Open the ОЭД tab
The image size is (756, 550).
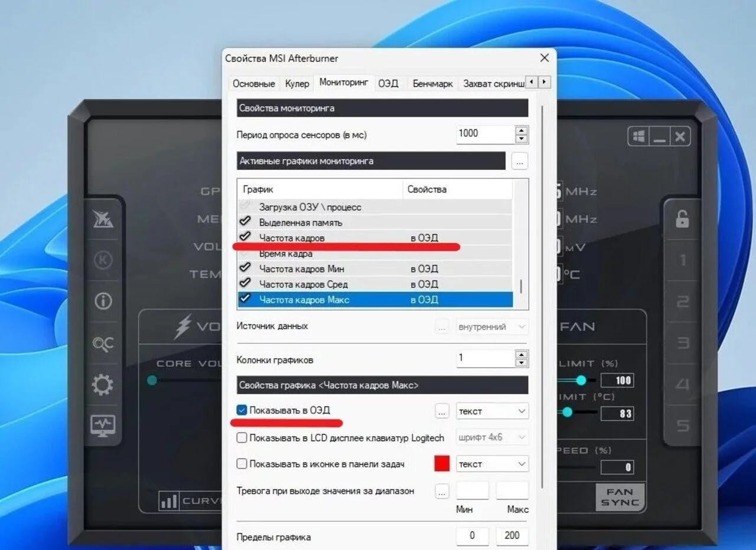click(x=388, y=84)
